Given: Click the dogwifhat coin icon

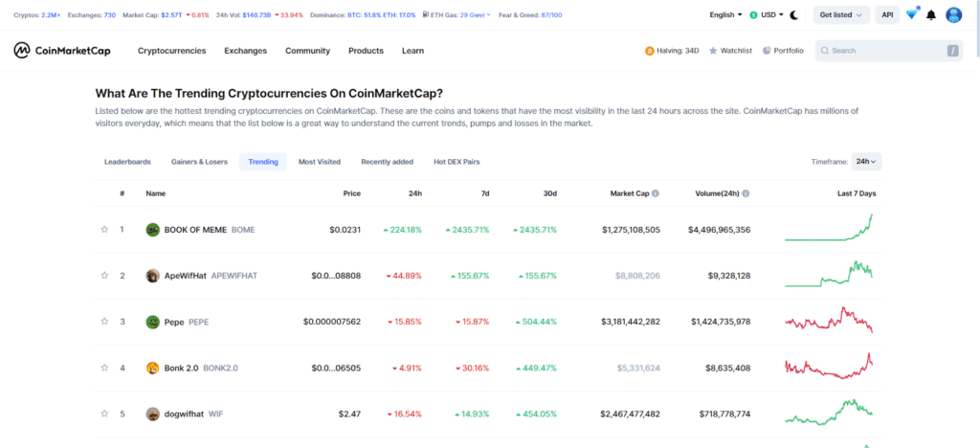Looking at the screenshot, I should pyautogui.click(x=152, y=414).
